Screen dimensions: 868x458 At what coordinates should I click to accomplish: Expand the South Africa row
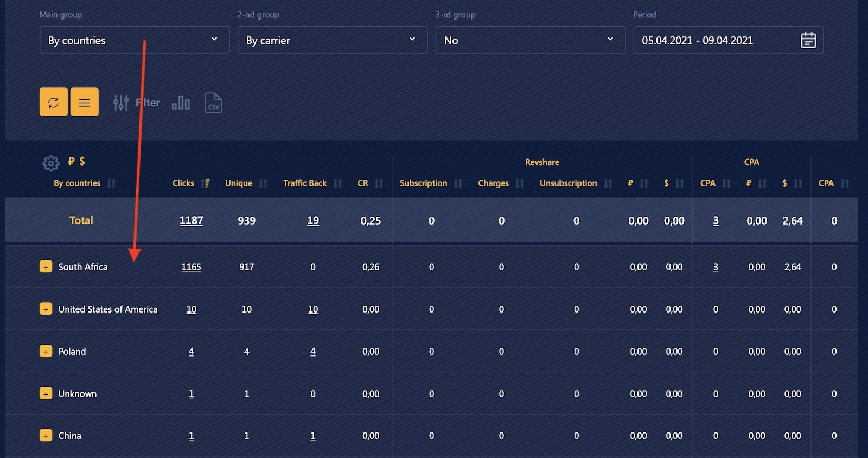pyautogui.click(x=46, y=267)
